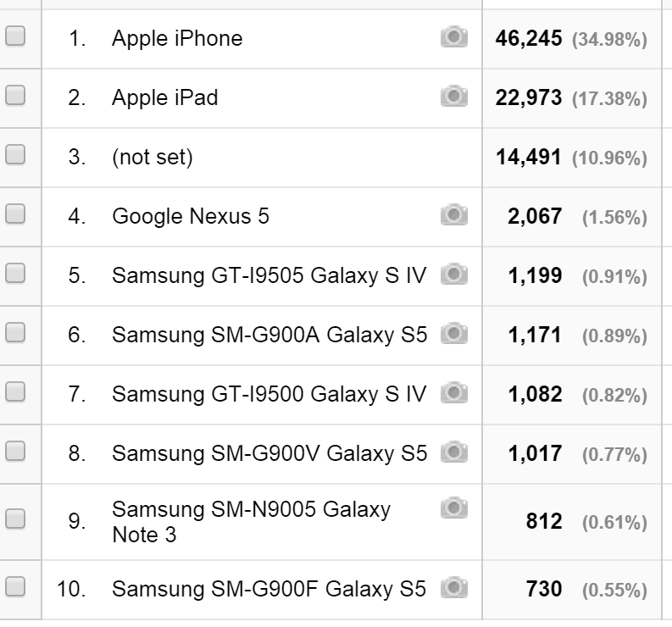Click camera icon for GT-I9500 Galaxy S IV
The width and height of the screenshot is (672, 627).
click(454, 392)
